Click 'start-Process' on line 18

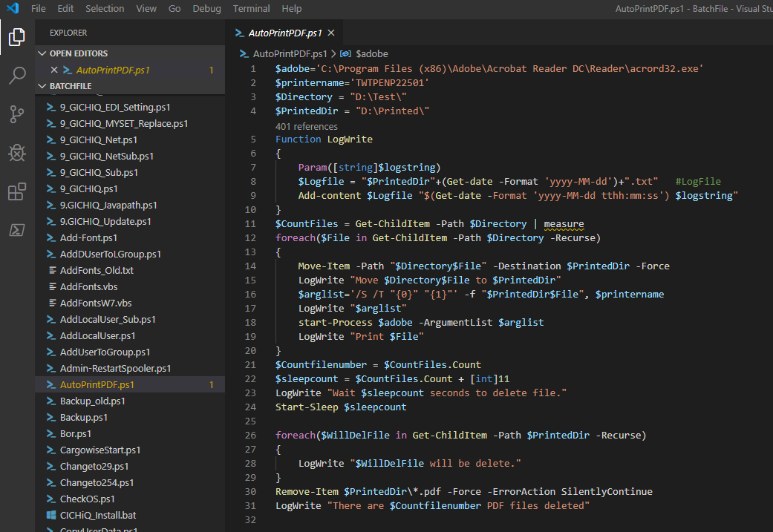pyautogui.click(x=335, y=323)
